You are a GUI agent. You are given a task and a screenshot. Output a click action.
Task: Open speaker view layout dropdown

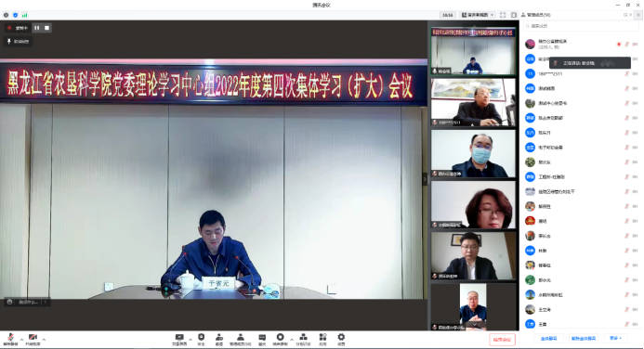click(x=478, y=15)
